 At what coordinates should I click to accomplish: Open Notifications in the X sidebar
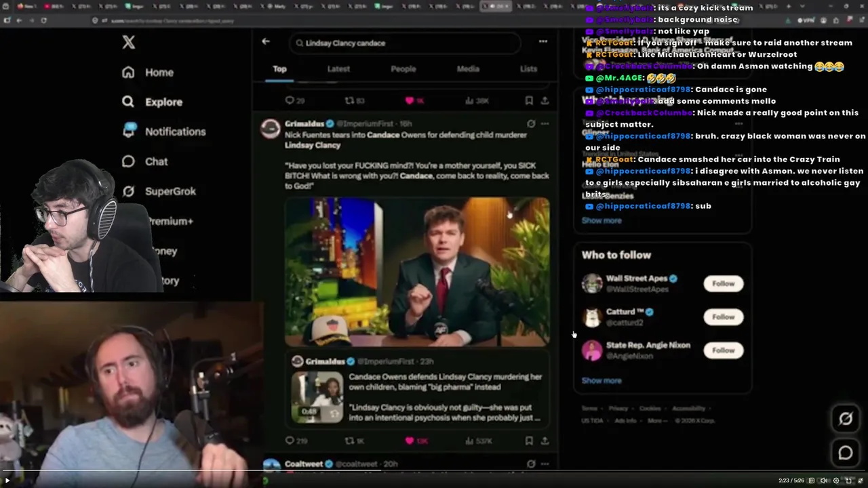coord(163,131)
